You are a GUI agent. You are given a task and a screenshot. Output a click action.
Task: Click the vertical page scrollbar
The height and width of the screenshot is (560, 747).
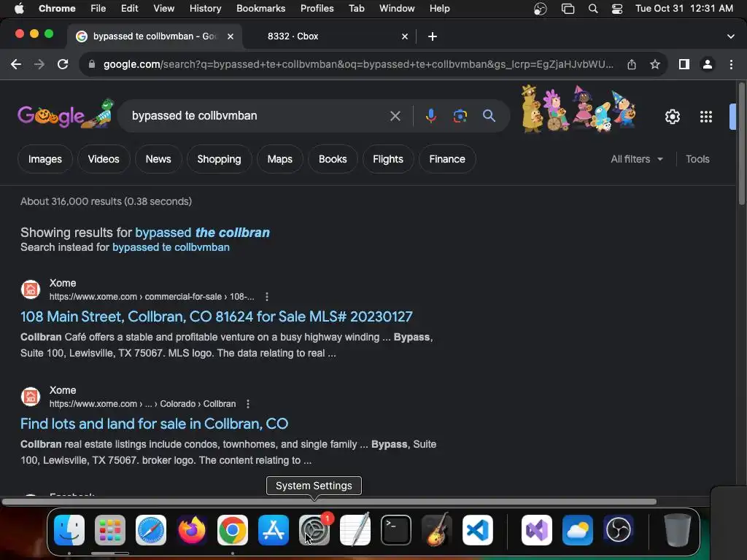[x=742, y=143]
